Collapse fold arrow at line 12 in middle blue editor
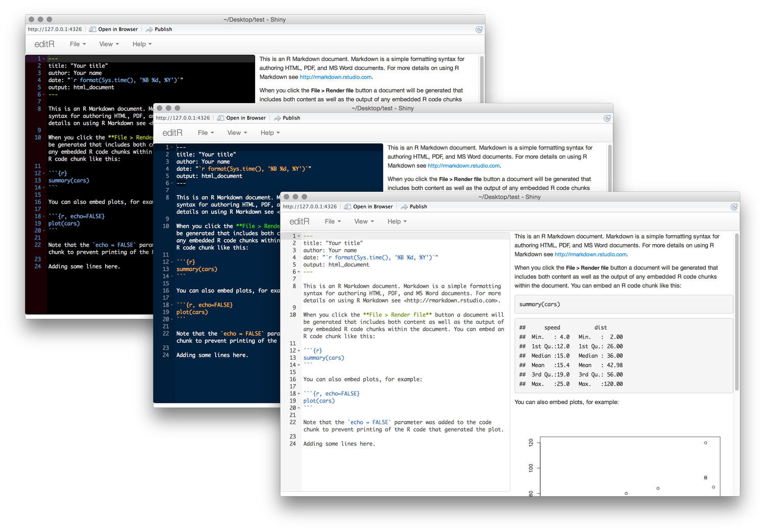This screenshot has width=765, height=532. pyautogui.click(x=172, y=262)
